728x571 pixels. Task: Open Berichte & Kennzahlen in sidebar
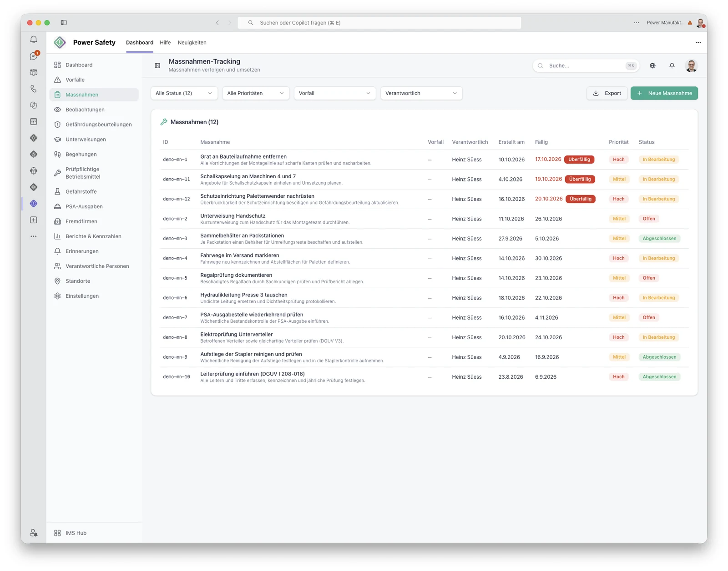pyautogui.click(x=94, y=236)
